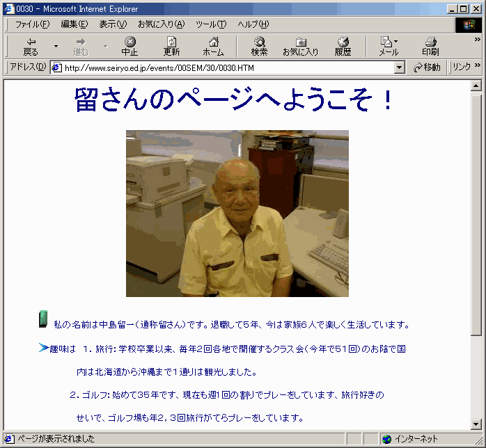Show the 履歴 history pane
Screen dimensions: 486x448
tap(343, 47)
